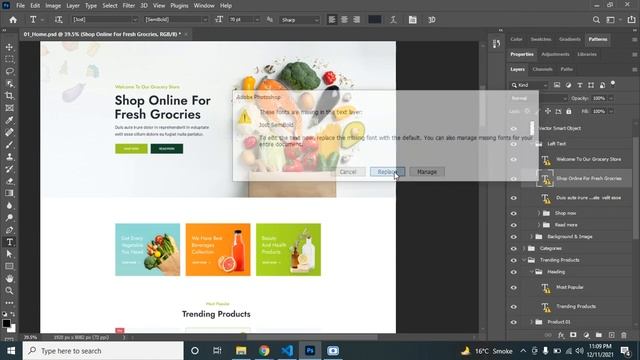640x360 pixels.
Task: Collapse the Trending Products layer group
Action: pos(524,260)
